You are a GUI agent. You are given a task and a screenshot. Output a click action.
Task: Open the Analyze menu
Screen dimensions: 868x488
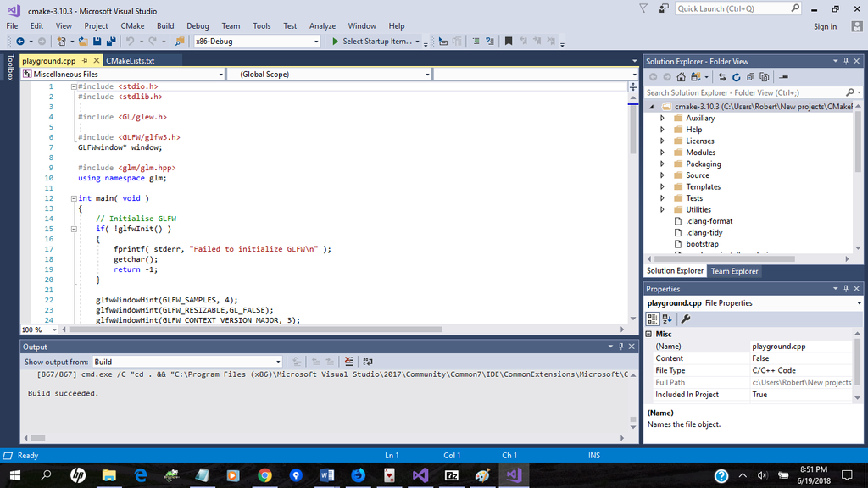pos(322,26)
